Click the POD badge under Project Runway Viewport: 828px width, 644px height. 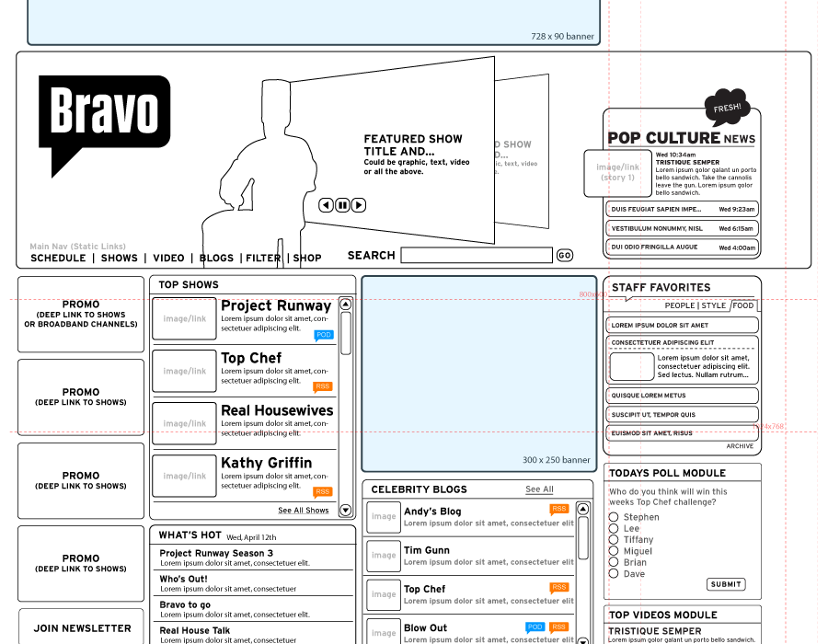(x=324, y=335)
